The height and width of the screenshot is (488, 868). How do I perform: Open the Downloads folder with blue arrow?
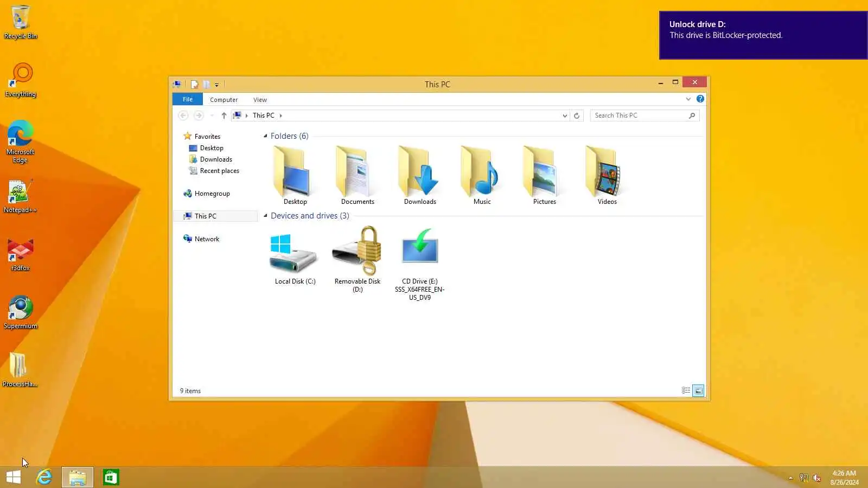tap(420, 175)
